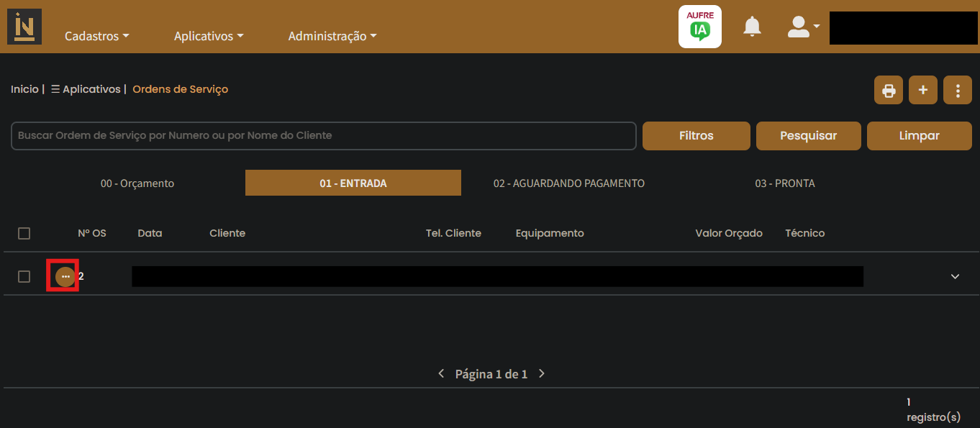Switch to the 00 - Orçamento tab

(x=137, y=183)
